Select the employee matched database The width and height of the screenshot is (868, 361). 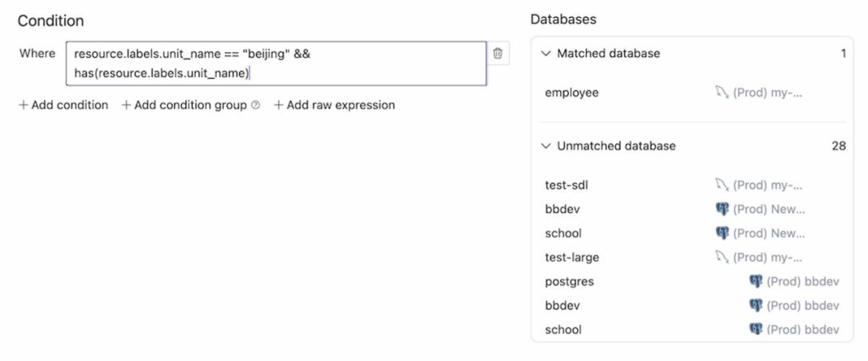pyautogui.click(x=572, y=92)
